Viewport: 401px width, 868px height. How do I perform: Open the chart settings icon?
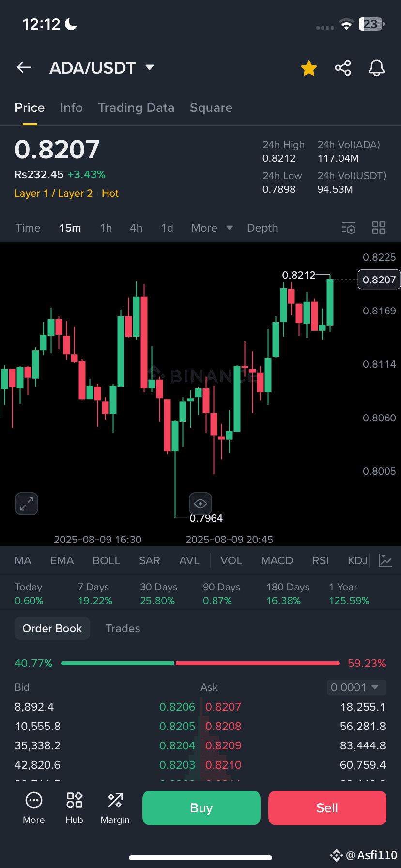(349, 228)
